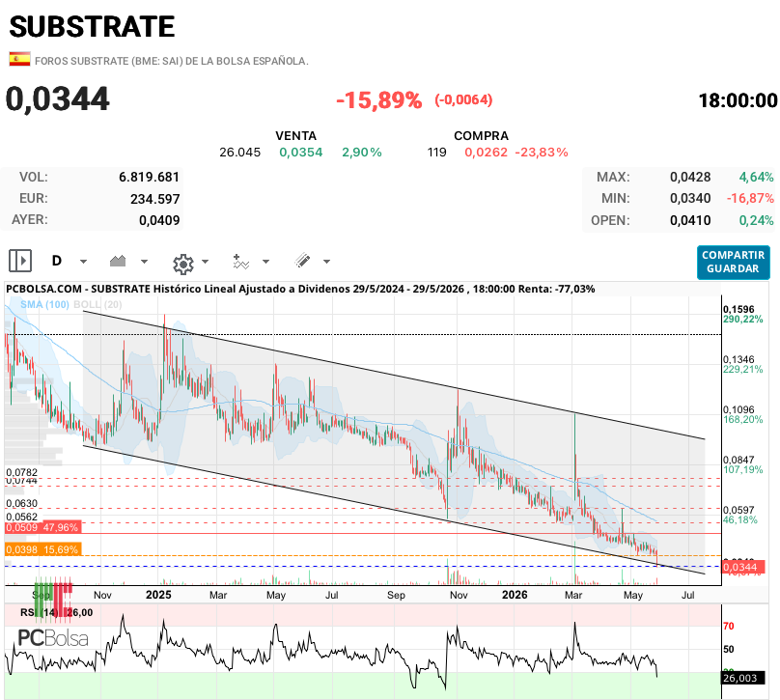Image resolution: width=780 pixels, height=700 pixels.
Task: Select the red 0,0509 price level tag
Action: click(42, 527)
